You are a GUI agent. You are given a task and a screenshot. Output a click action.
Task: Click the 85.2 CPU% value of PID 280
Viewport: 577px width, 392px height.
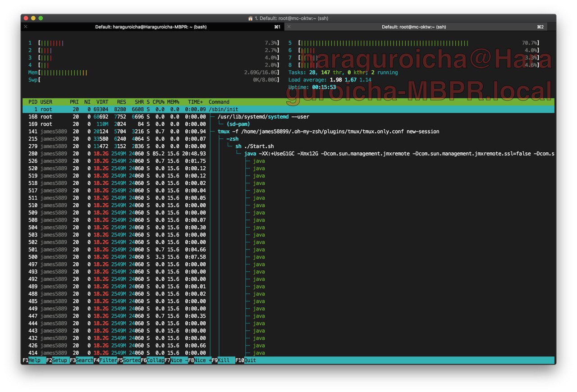158,154
